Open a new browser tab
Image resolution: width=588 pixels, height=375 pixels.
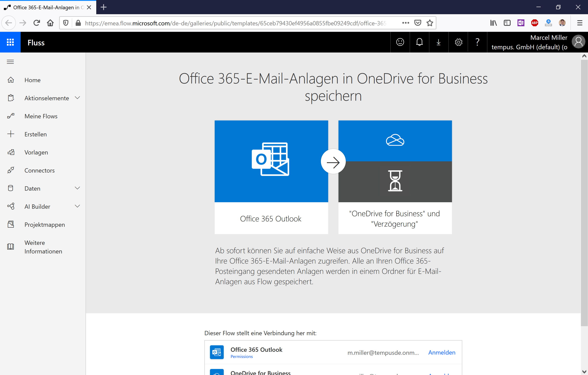coord(104,7)
